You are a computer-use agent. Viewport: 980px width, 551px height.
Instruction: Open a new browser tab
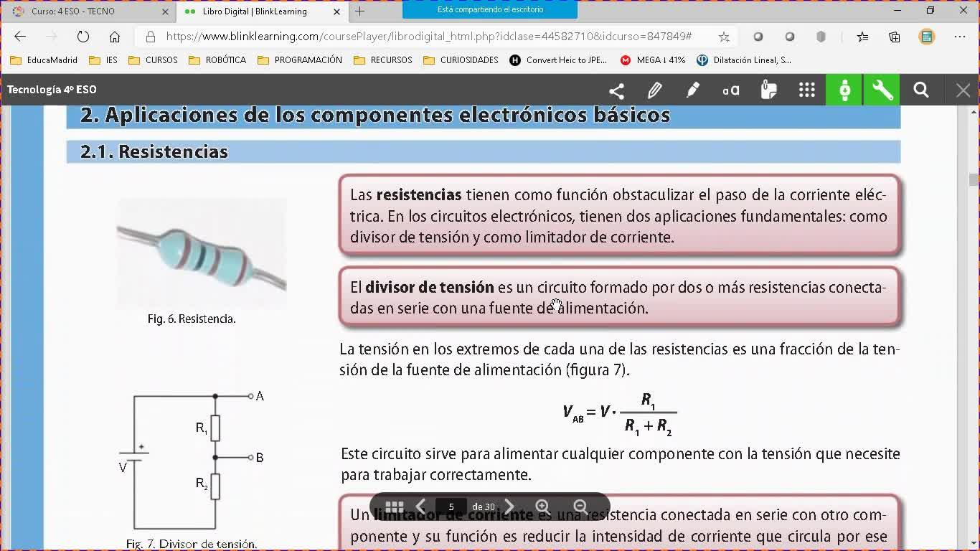(x=360, y=11)
